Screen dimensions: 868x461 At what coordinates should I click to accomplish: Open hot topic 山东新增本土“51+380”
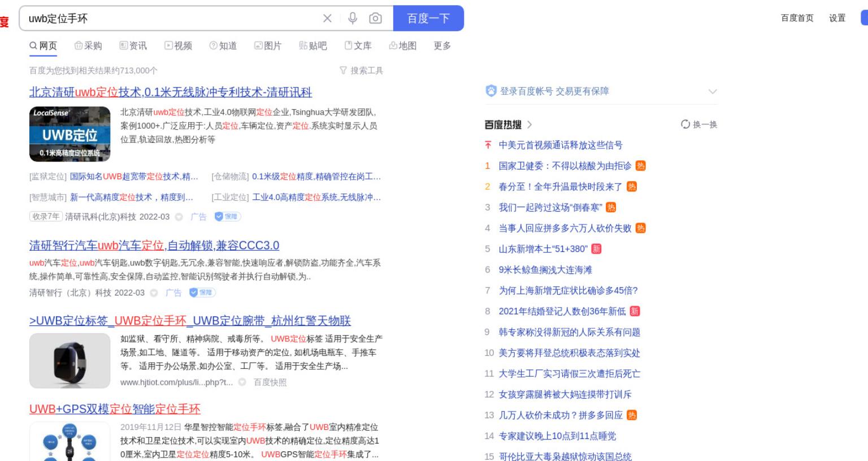pyautogui.click(x=543, y=249)
